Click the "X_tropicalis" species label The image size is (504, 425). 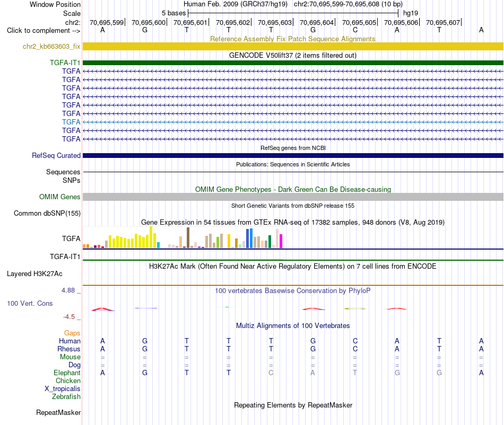63,389
